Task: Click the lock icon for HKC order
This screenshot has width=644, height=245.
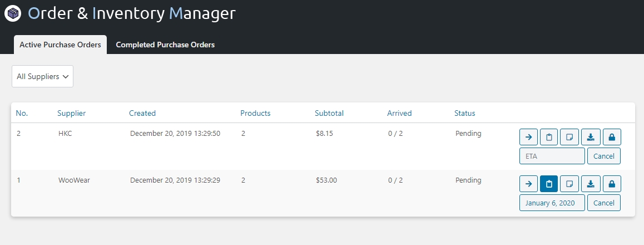Action: coord(612,137)
